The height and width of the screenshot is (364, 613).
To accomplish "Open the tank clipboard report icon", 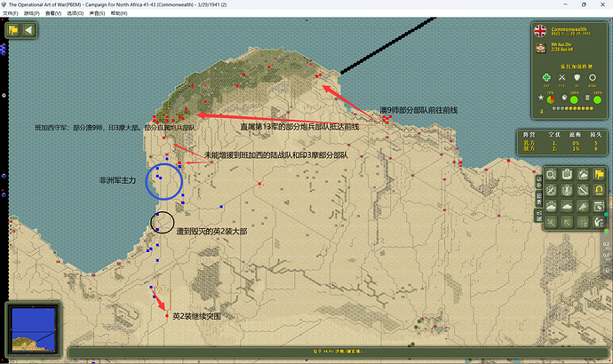I will (551, 206).
